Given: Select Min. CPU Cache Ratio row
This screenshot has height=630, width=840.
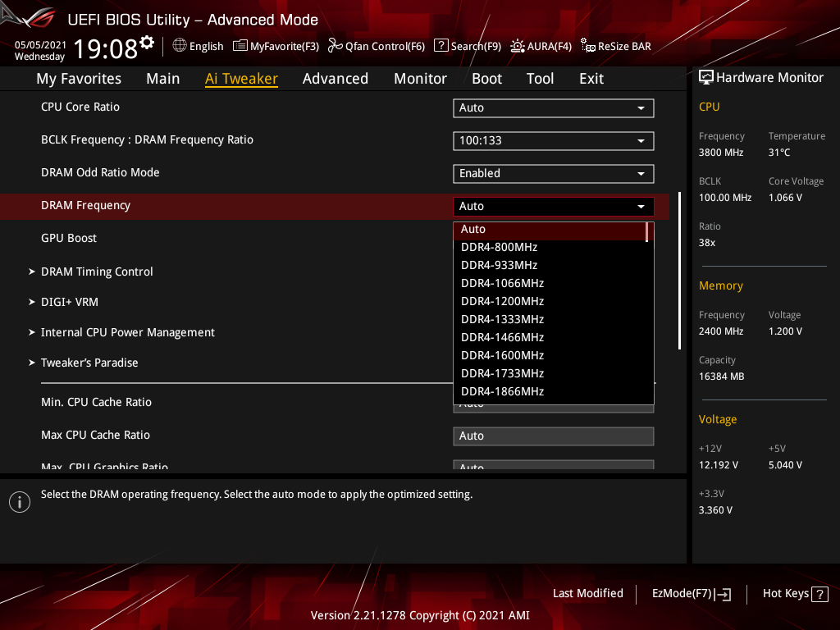Looking at the screenshot, I should pyautogui.click(x=97, y=402).
